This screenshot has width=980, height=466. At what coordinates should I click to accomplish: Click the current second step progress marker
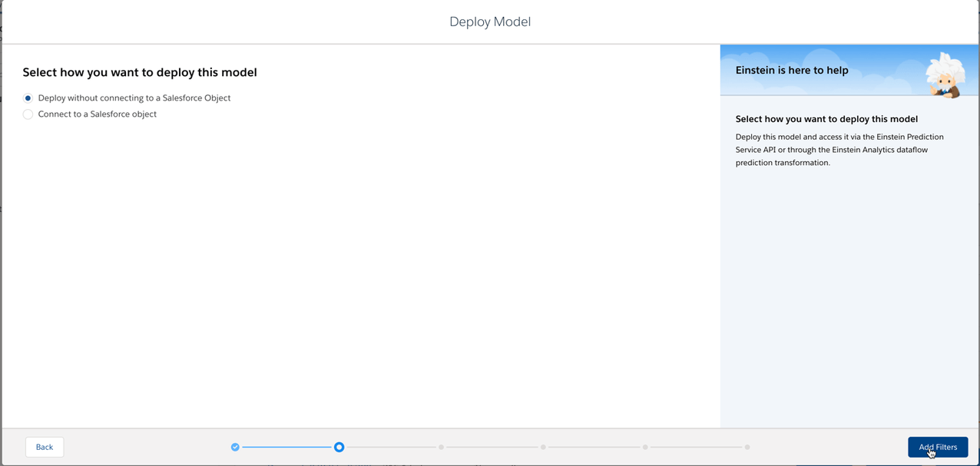[x=339, y=447]
